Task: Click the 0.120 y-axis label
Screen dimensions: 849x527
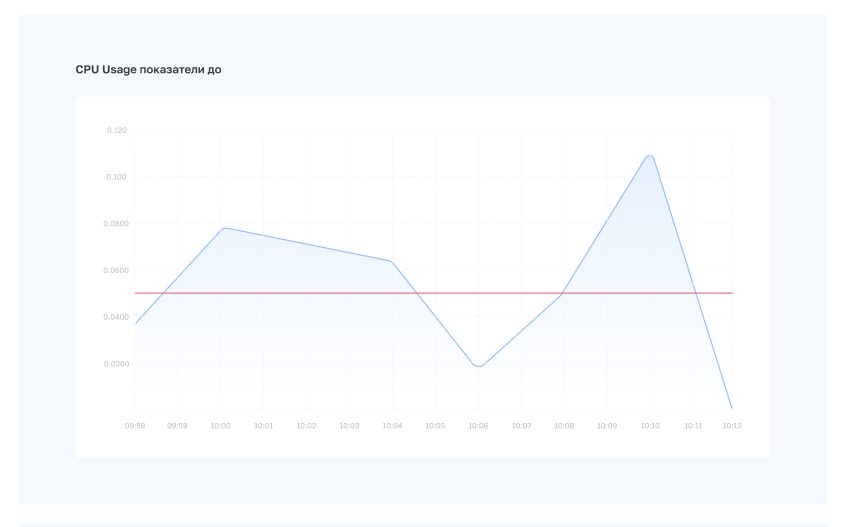Action: pos(116,130)
